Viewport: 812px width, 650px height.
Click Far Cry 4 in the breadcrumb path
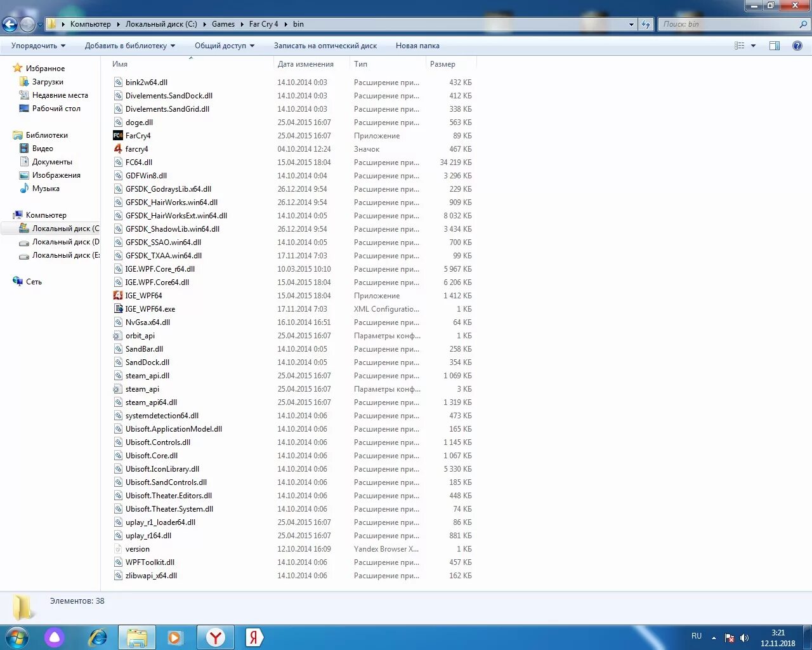(263, 24)
